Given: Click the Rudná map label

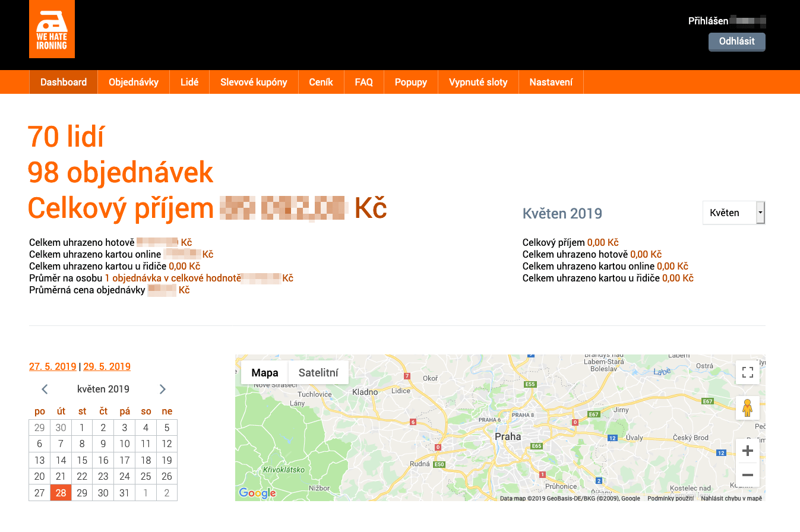Looking at the screenshot, I should (x=420, y=464).
